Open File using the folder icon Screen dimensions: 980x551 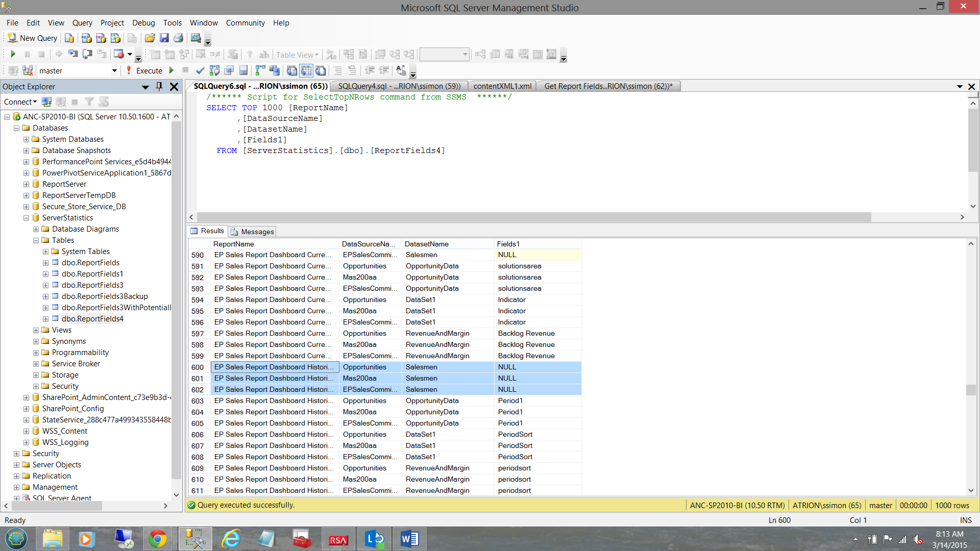(x=150, y=38)
